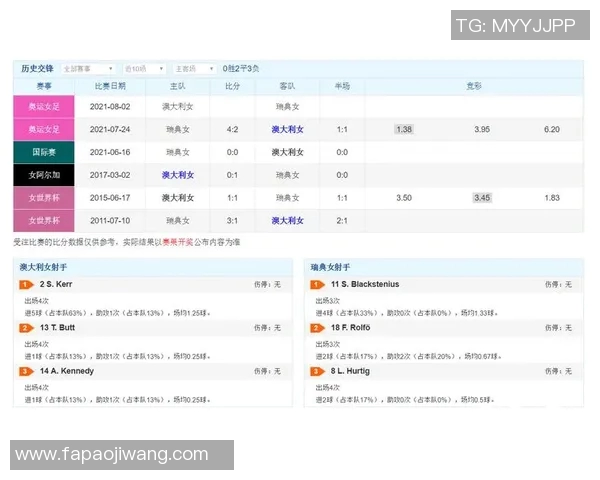Click the rank 2 badge beside F. Rolfö
The width and height of the screenshot is (600, 480).
point(317,327)
